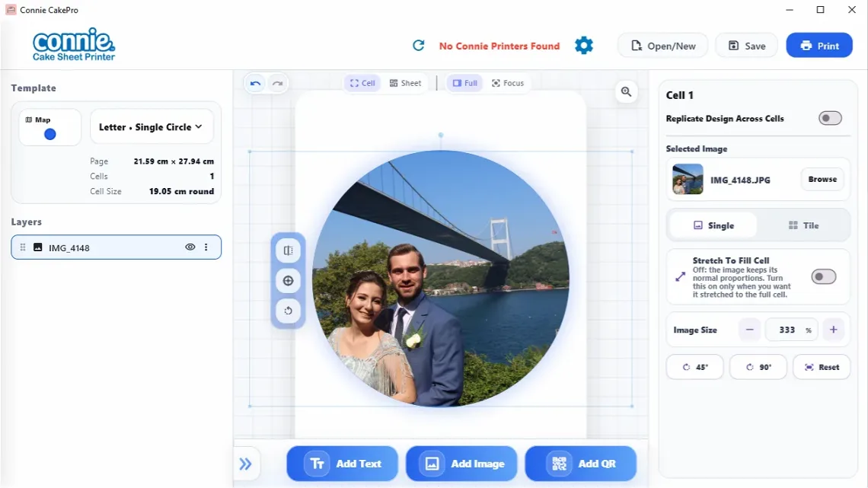Choose Single image mode
Viewport: 868px width, 488px height.
[x=713, y=225]
